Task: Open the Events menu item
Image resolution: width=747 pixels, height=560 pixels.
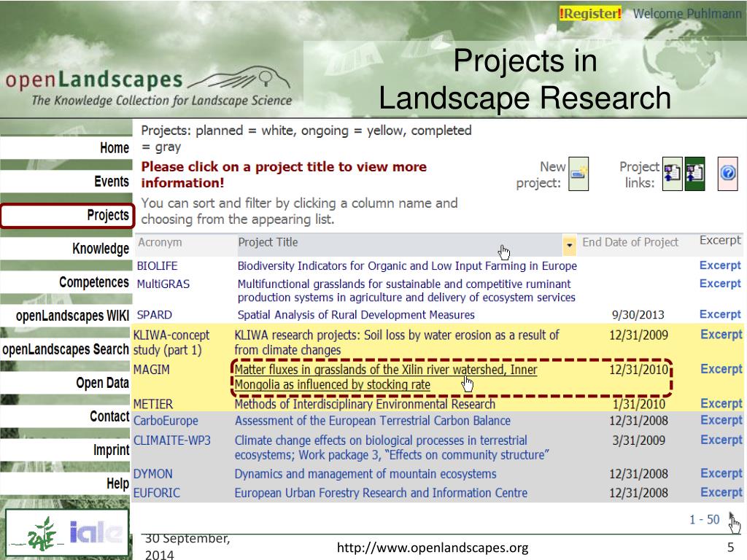Action: [x=111, y=182]
